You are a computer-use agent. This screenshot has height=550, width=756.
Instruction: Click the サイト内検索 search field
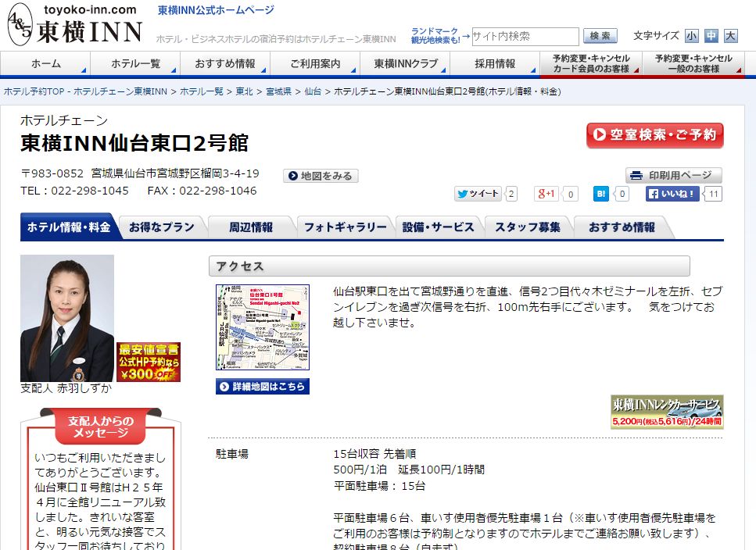tap(525, 36)
